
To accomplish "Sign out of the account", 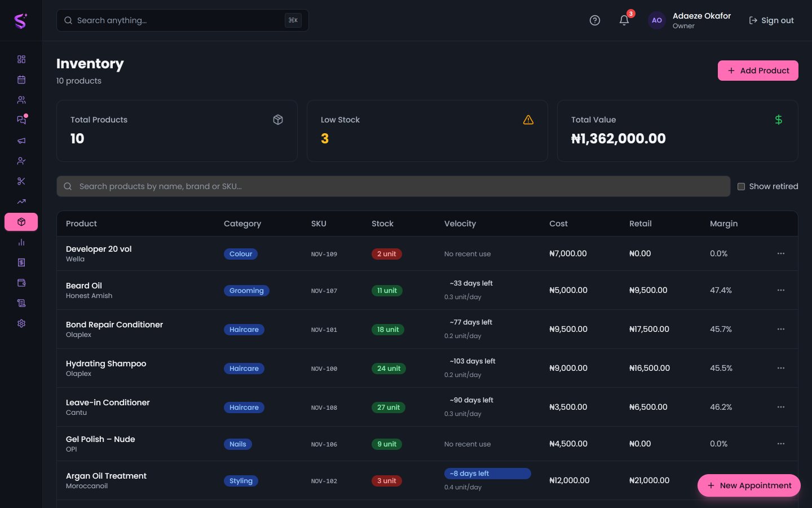I will tap(771, 20).
